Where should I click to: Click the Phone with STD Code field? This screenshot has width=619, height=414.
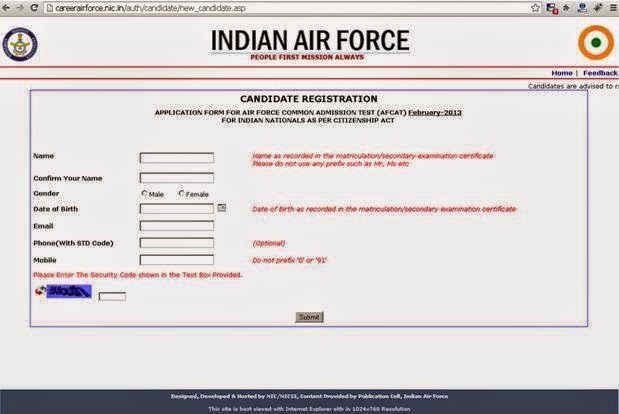pos(177,243)
